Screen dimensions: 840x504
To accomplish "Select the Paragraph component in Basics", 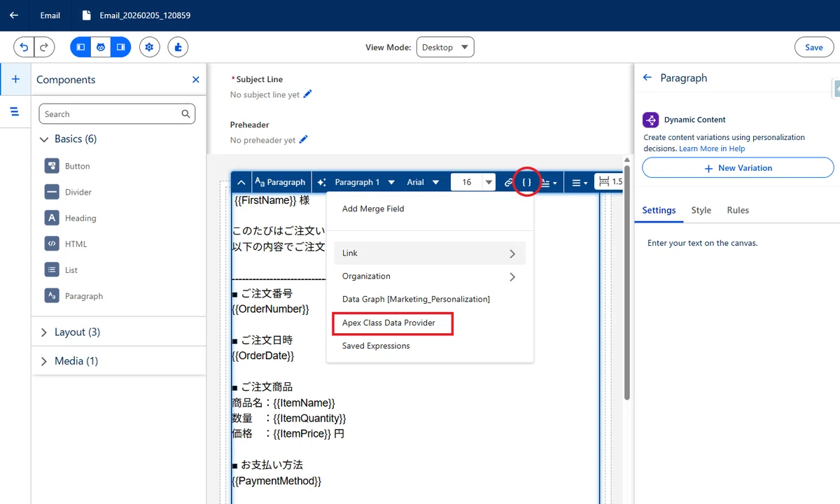I will (73, 295).
